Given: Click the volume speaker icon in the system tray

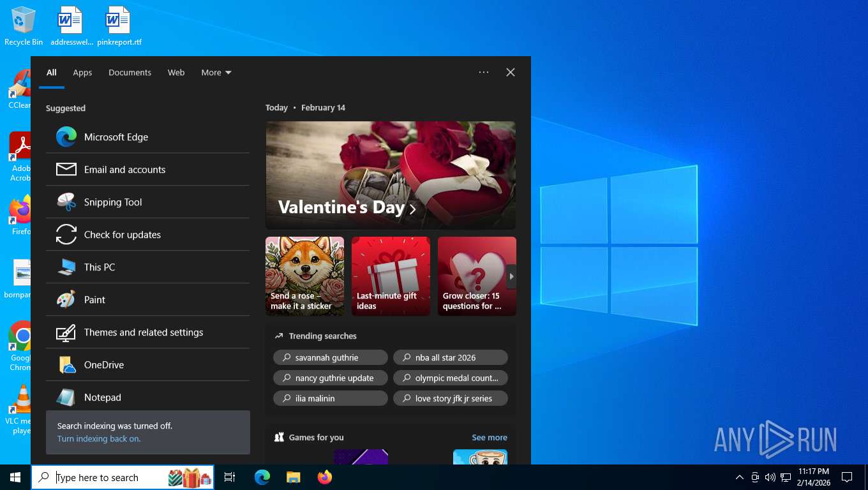Looking at the screenshot, I should 770,477.
